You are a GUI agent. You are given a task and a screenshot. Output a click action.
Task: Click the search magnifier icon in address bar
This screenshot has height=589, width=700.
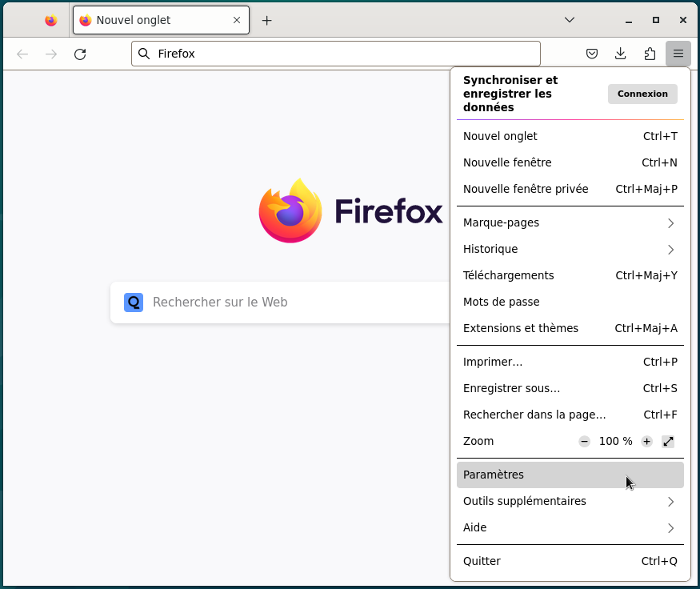(x=144, y=54)
